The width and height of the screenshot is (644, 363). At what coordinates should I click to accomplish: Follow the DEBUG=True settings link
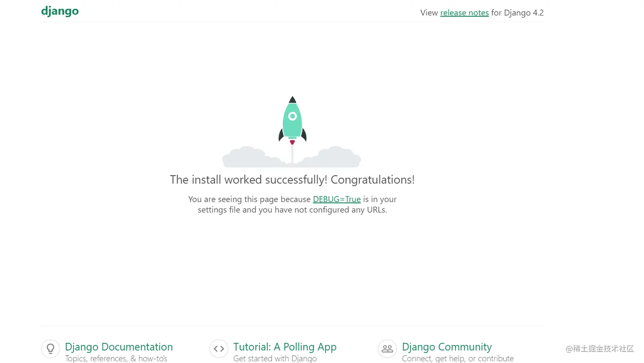pos(336,199)
